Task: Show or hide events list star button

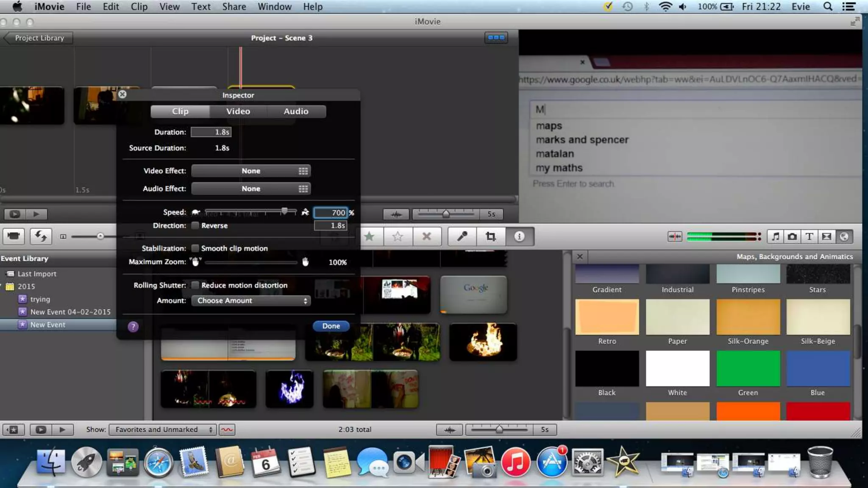Action: pyautogui.click(x=13, y=430)
